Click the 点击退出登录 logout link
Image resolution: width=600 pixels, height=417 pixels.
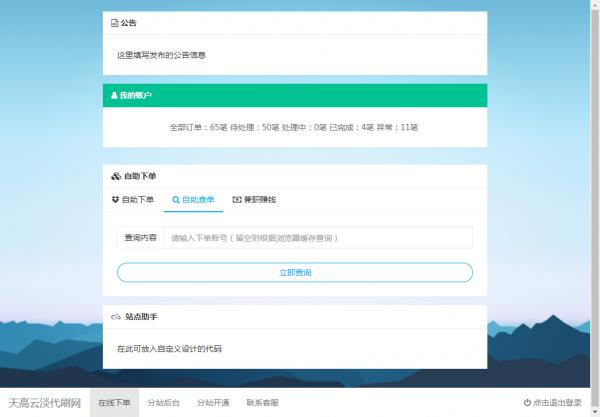[x=557, y=403]
